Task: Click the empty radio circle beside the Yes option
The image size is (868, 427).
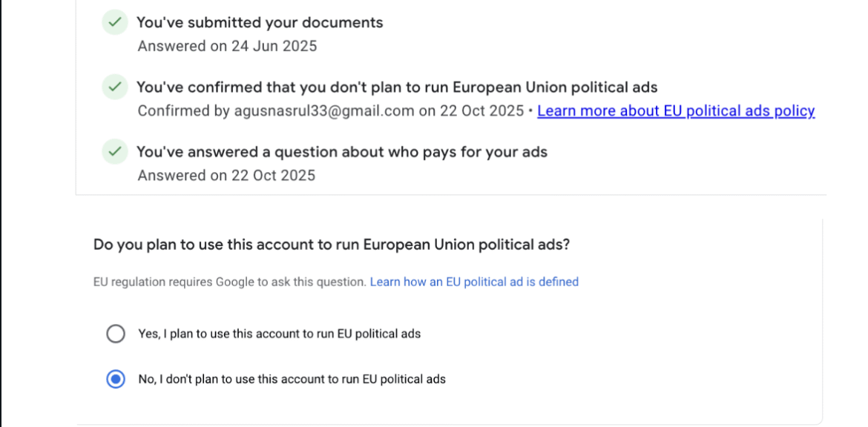Action: (115, 334)
